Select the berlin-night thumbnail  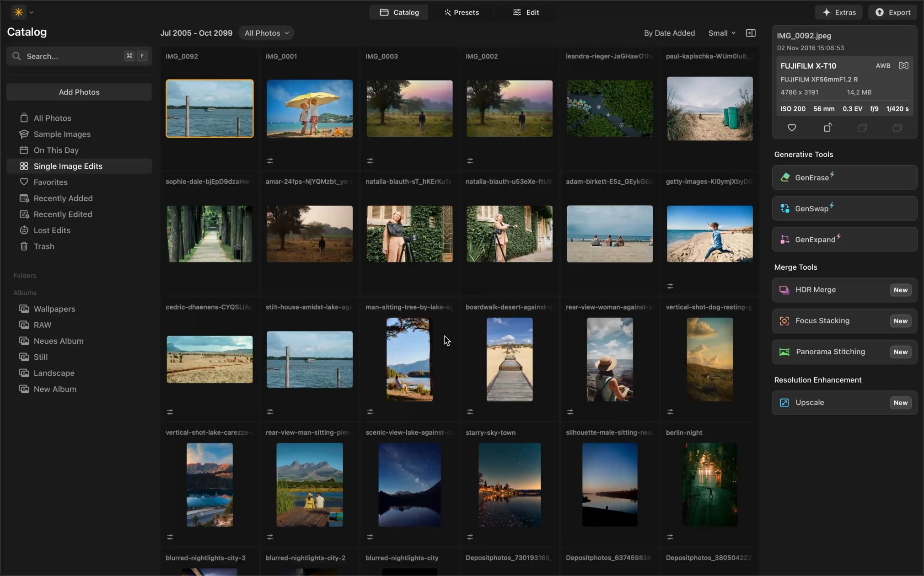709,485
